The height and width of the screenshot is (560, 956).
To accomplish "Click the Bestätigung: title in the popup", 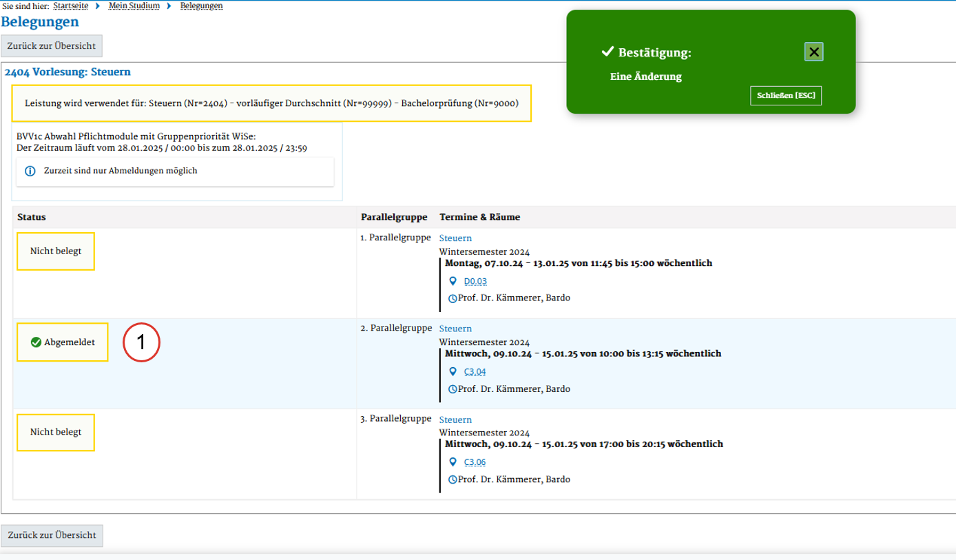I will (655, 52).
